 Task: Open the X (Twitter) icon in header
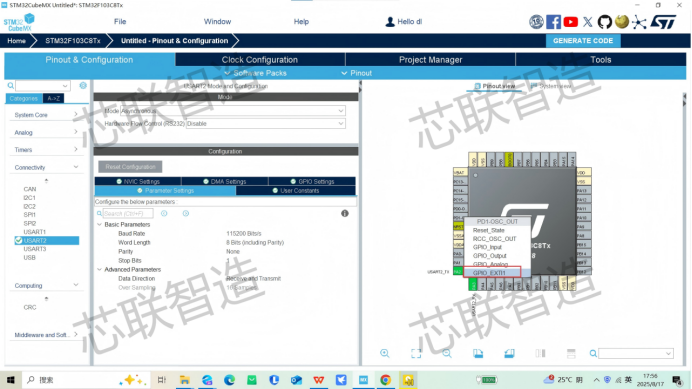587,22
